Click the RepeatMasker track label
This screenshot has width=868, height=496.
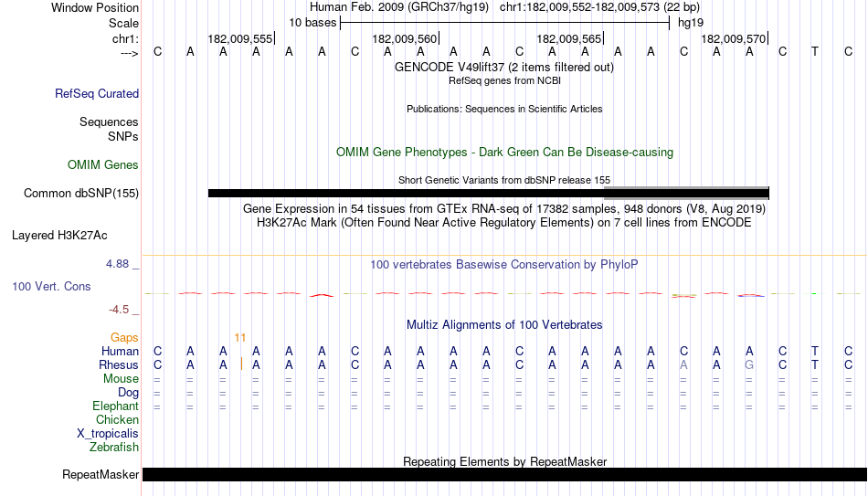pyautogui.click(x=101, y=474)
